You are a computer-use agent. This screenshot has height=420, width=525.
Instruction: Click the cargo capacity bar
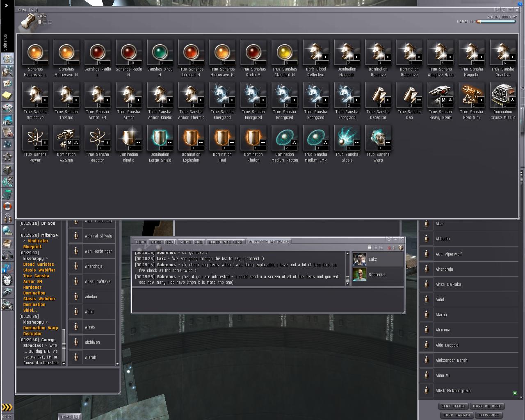click(x=496, y=22)
